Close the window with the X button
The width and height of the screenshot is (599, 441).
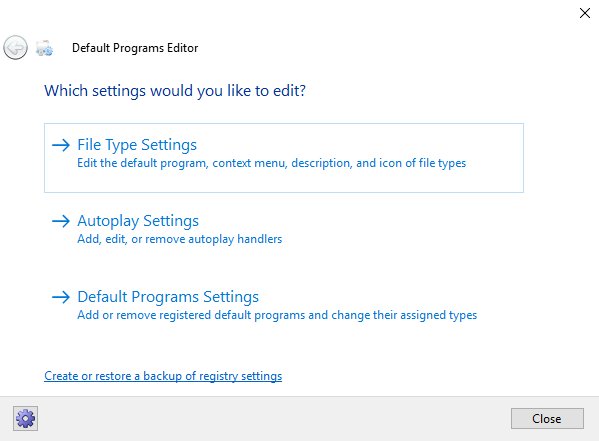pos(584,13)
